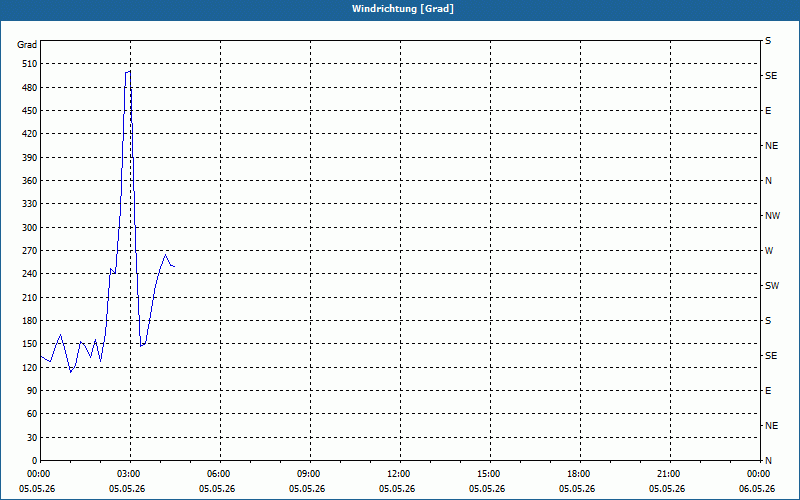Select the "Grad" axis unit label
Image resolution: width=800 pixels, height=500 pixels.
[x=27, y=45]
